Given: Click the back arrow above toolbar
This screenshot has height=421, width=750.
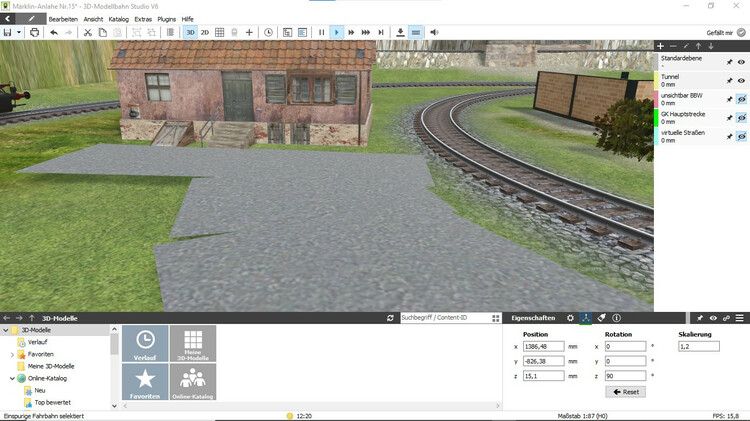Looking at the screenshot, I should [8, 19].
